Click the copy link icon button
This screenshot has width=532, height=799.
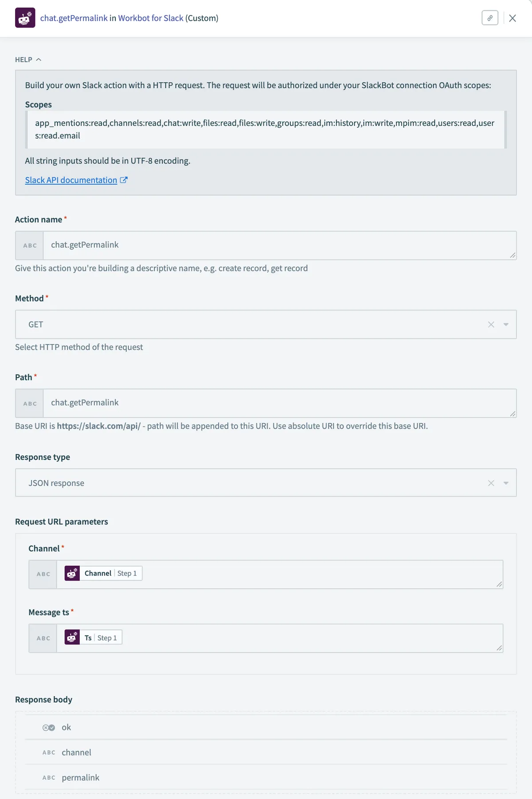490,18
